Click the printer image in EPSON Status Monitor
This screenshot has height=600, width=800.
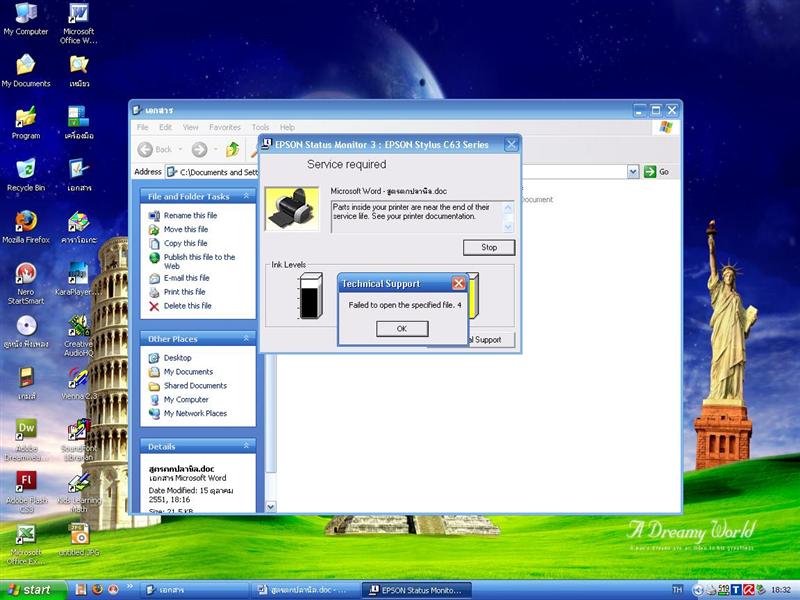pos(292,209)
